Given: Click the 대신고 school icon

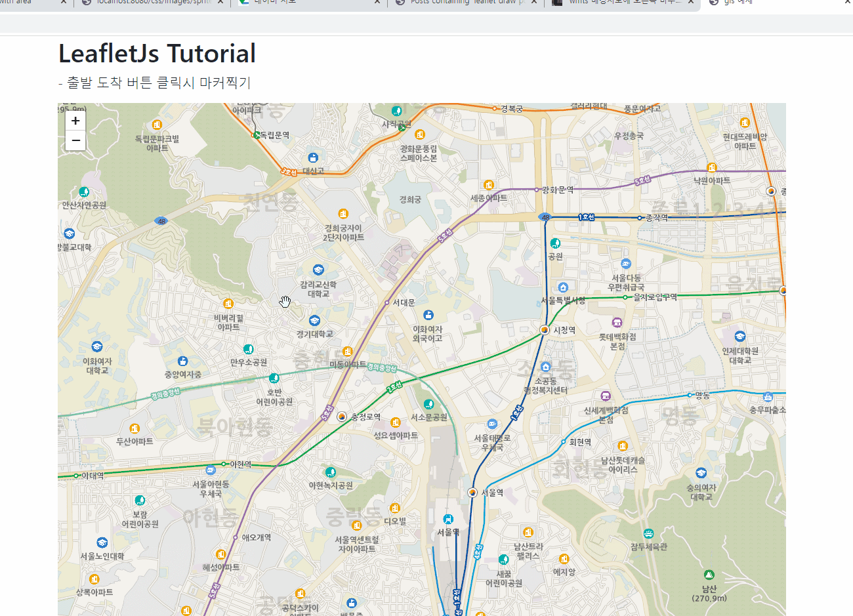Looking at the screenshot, I should (313, 157).
